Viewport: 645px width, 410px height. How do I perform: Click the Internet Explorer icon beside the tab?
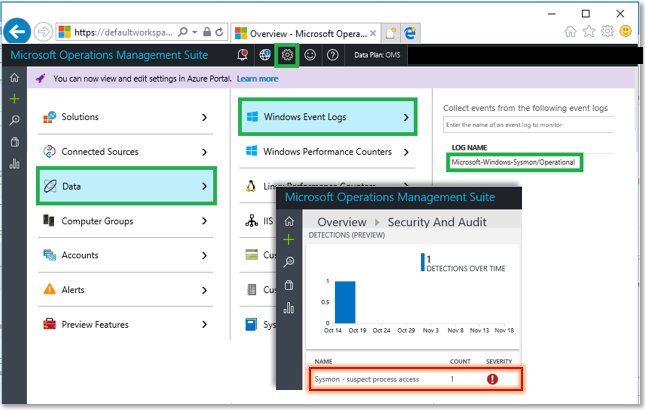(410, 33)
